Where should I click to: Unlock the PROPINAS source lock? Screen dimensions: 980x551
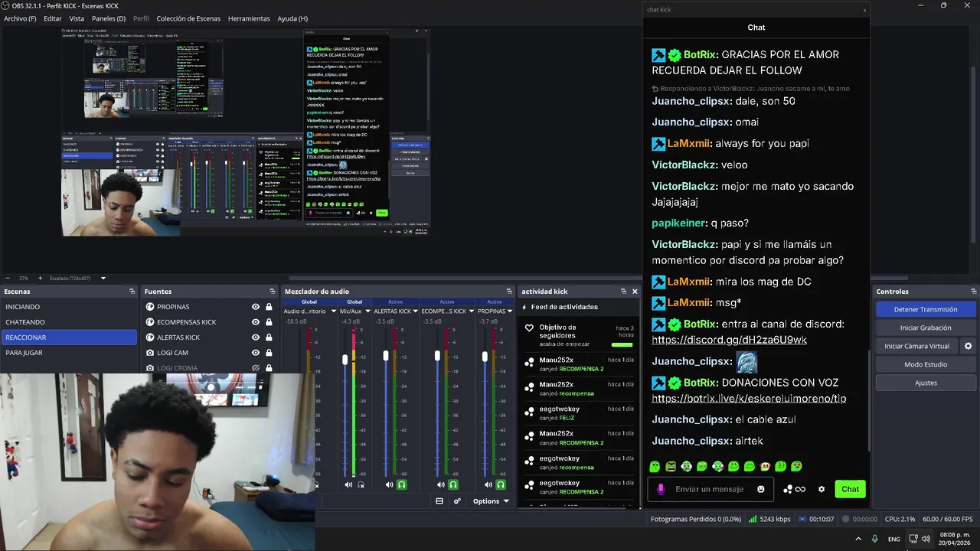(x=269, y=307)
